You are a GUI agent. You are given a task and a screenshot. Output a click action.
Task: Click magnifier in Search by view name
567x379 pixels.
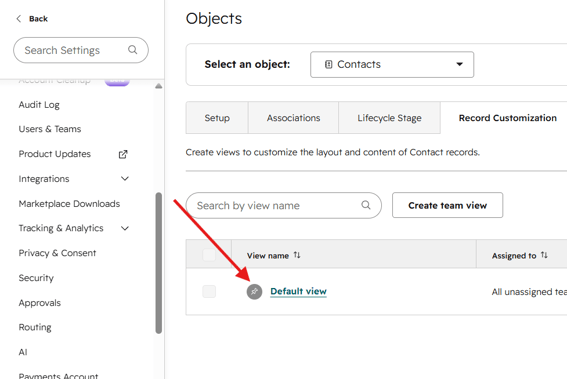(366, 205)
